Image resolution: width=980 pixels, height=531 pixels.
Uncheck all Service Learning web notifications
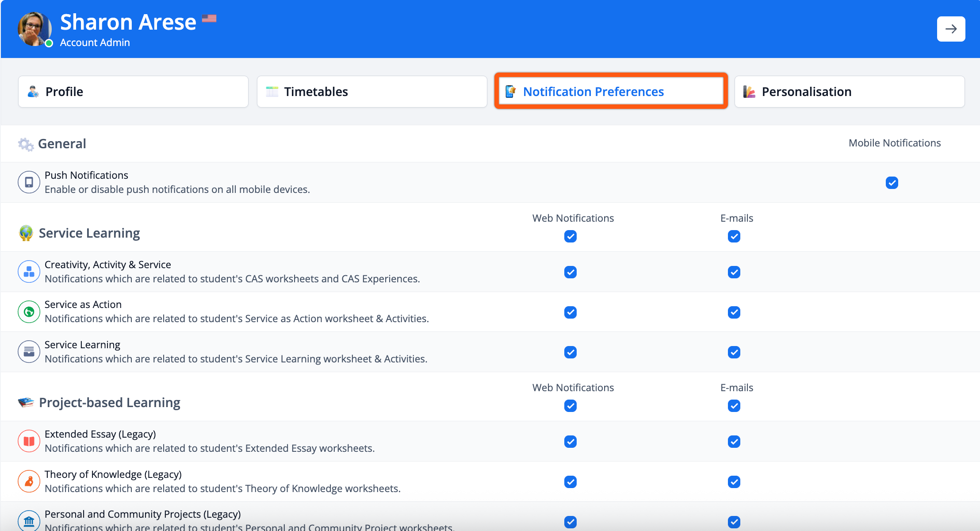[x=570, y=236]
